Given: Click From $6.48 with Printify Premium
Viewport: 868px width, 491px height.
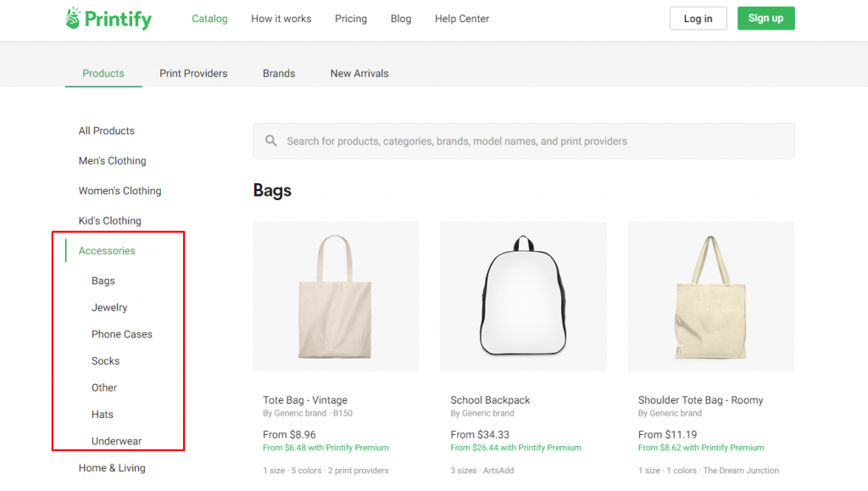Looking at the screenshot, I should (325, 447).
